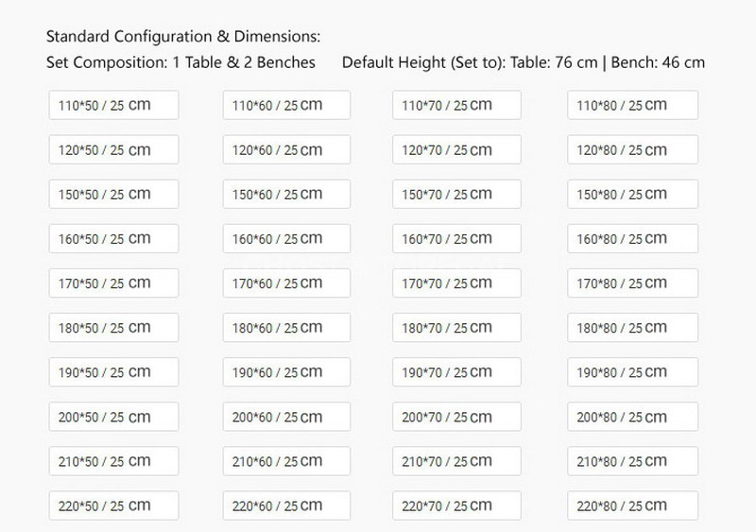Choose the 110*60 / 25 cm option
Viewport: 756px width, 532px height.
click(286, 105)
